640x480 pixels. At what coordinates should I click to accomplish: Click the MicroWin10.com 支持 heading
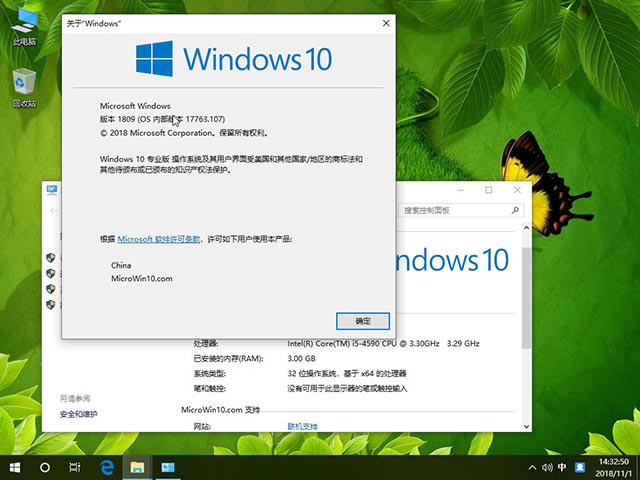[x=220, y=410]
